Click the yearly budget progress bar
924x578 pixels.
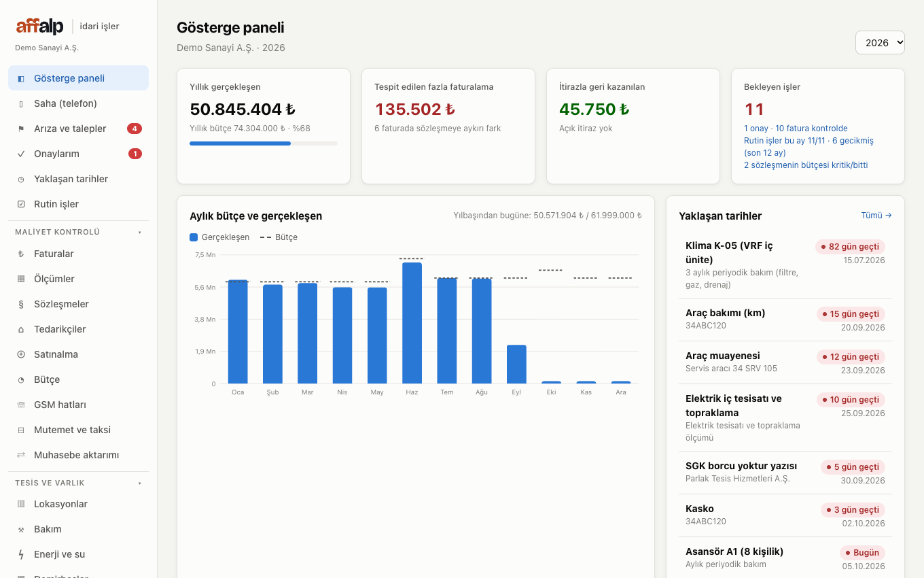pos(264,143)
